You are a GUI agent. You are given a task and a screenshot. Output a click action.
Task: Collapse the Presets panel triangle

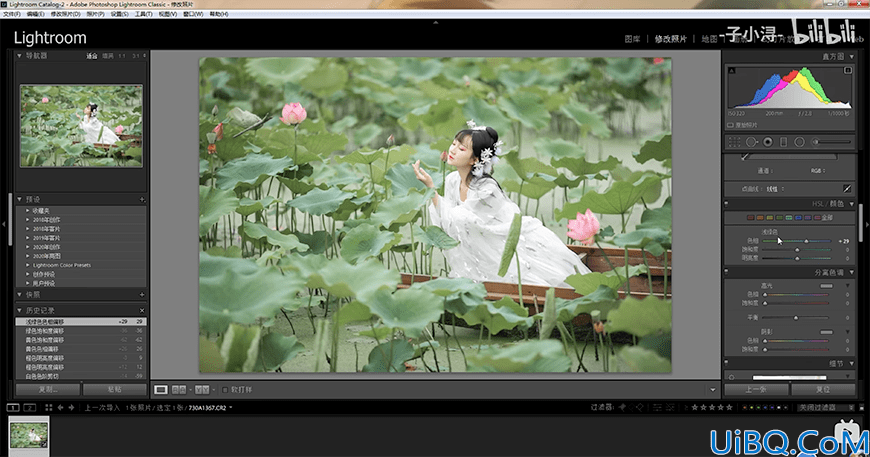(19, 199)
